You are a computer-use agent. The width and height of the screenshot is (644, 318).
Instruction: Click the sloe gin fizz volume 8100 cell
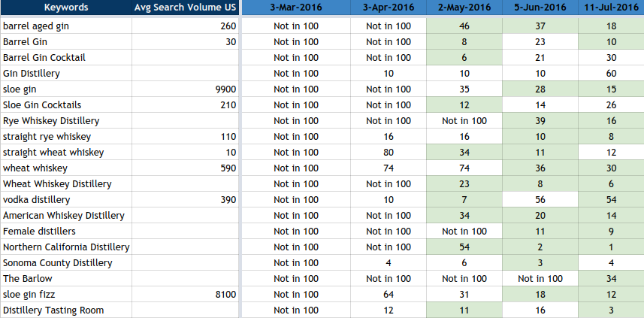[185, 294]
